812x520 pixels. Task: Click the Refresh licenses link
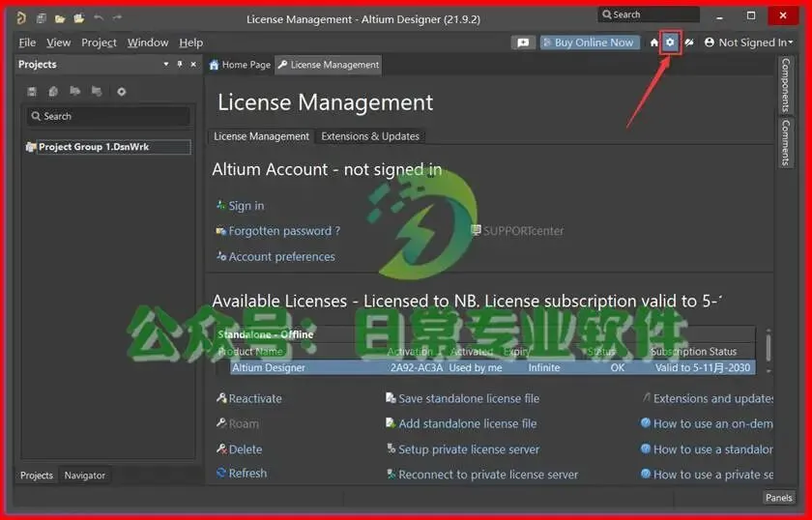point(242,473)
